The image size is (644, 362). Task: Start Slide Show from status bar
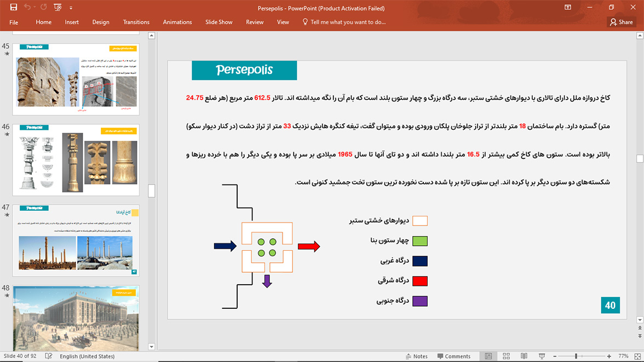[x=542, y=356]
